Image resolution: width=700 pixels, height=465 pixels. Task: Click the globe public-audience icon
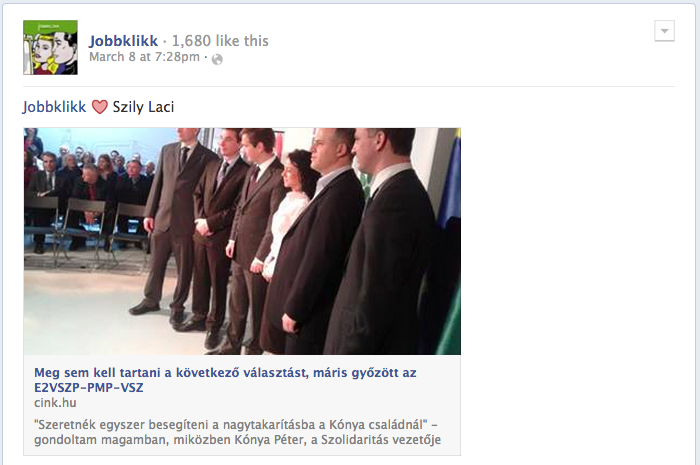(217, 59)
